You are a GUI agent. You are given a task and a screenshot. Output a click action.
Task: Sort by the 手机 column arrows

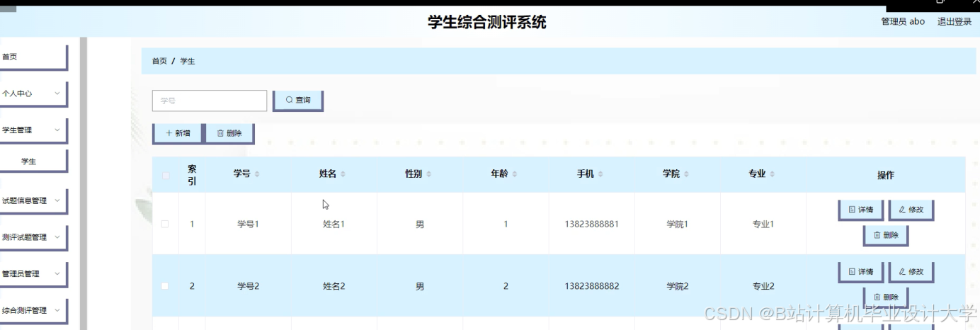(600, 174)
